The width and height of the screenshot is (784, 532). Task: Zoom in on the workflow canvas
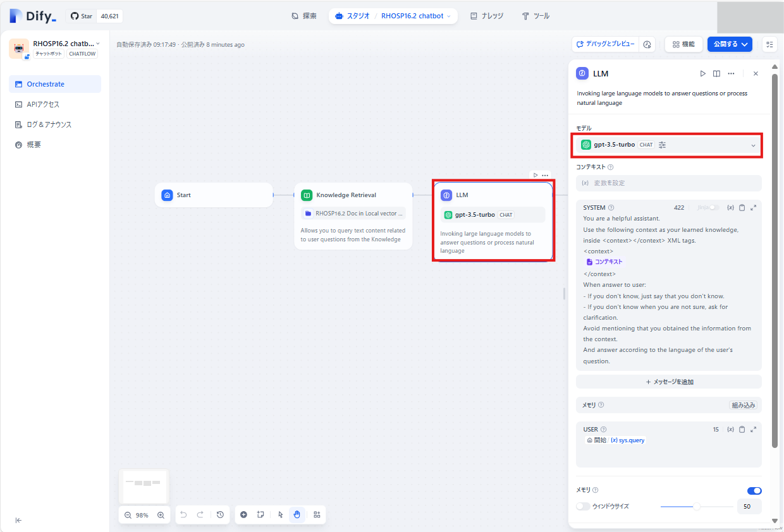(x=161, y=515)
